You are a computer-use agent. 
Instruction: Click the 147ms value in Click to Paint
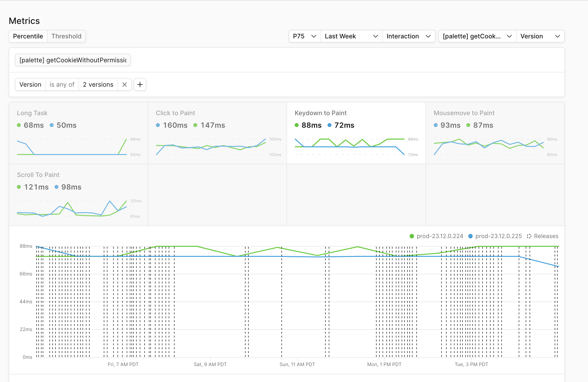click(x=213, y=125)
